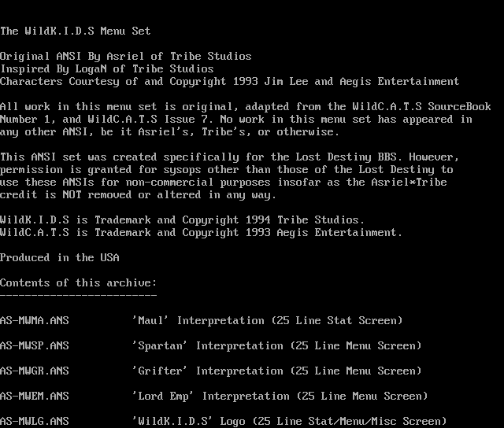The width and height of the screenshot is (504, 428).
Task: Click the 'Inspired By LogaN of Tribe Studios' line
Action: (x=107, y=69)
